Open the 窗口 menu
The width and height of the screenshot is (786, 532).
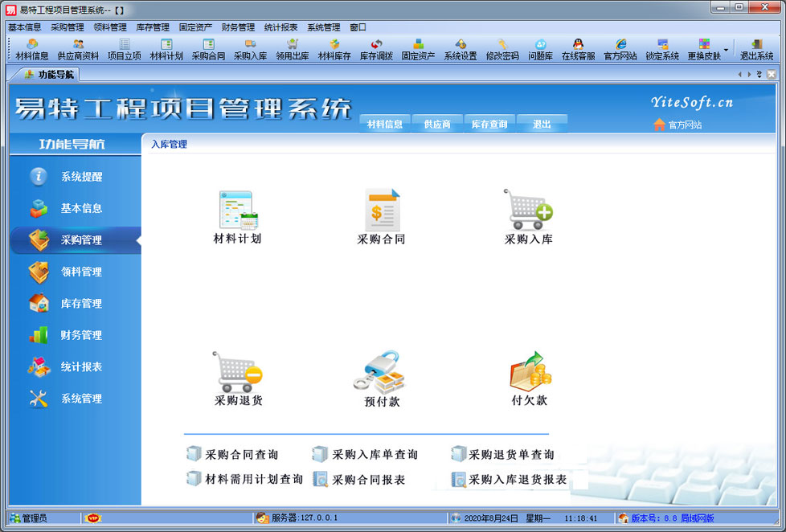(358, 27)
